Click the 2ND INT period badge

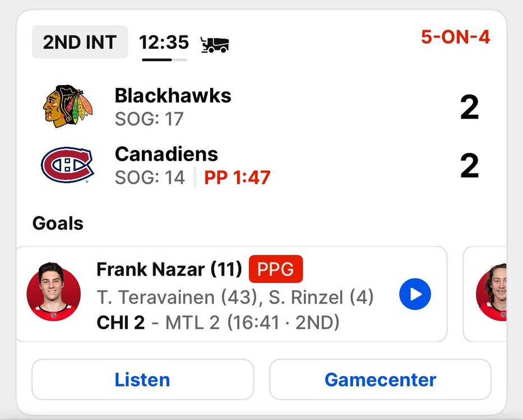point(80,42)
